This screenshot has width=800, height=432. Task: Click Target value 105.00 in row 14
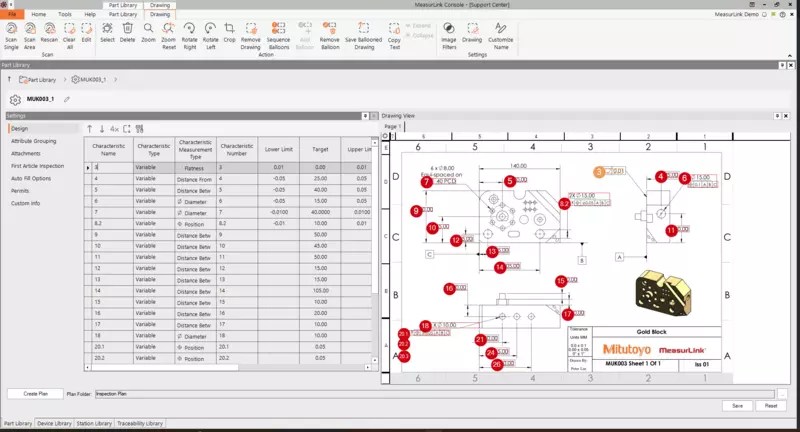(x=320, y=291)
